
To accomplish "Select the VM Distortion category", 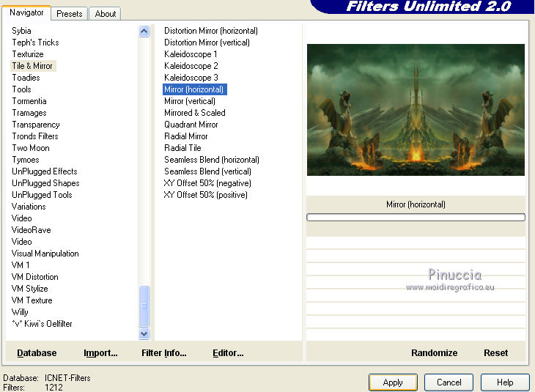I will tap(34, 277).
